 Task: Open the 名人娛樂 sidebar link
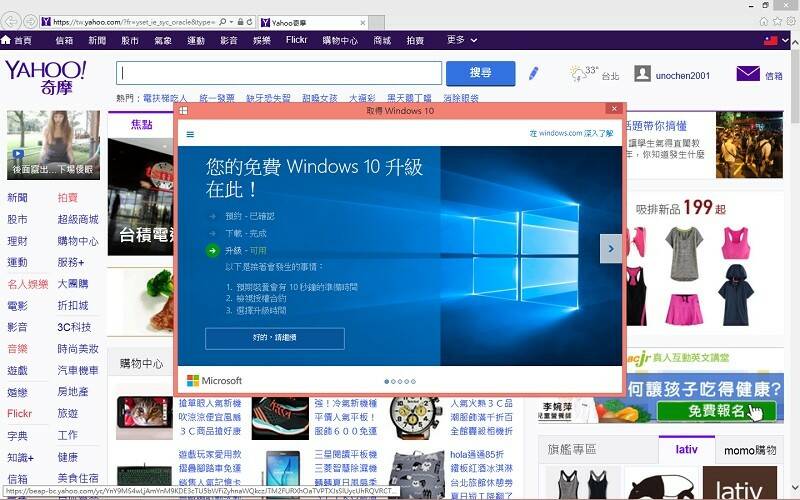pos(28,284)
